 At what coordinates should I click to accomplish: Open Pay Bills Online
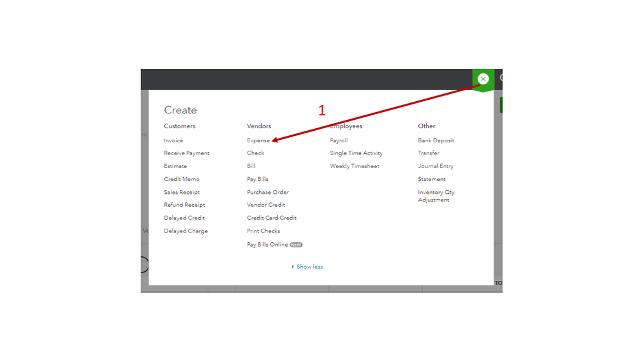click(268, 245)
